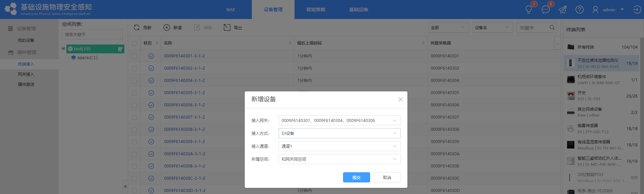The width and height of the screenshot is (644, 194).
Task: Check the row checkbox for 0009F6140304-3-1-2
Action: tap(134, 81)
